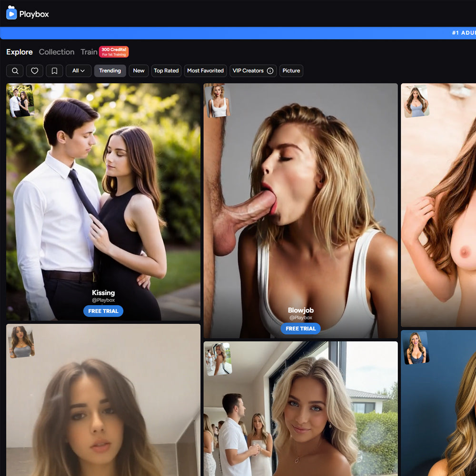
Task: Open search with the magnifier icon
Action: coord(15,71)
